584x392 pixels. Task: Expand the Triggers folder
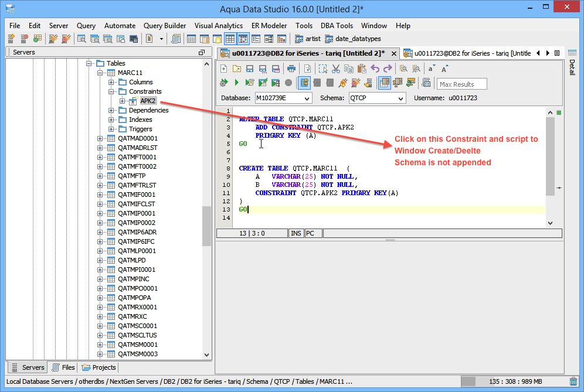click(111, 129)
